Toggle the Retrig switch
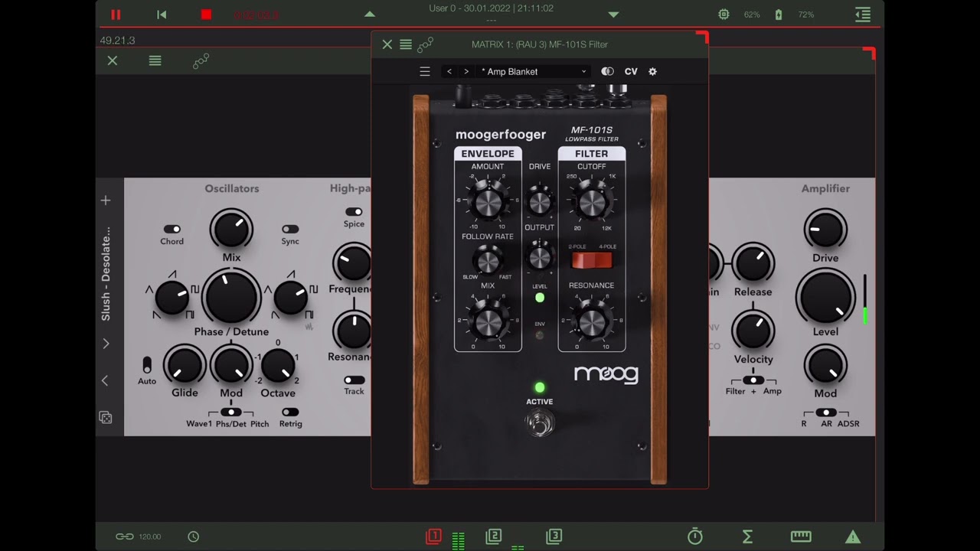The image size is (980, 551). pos(290,412)
